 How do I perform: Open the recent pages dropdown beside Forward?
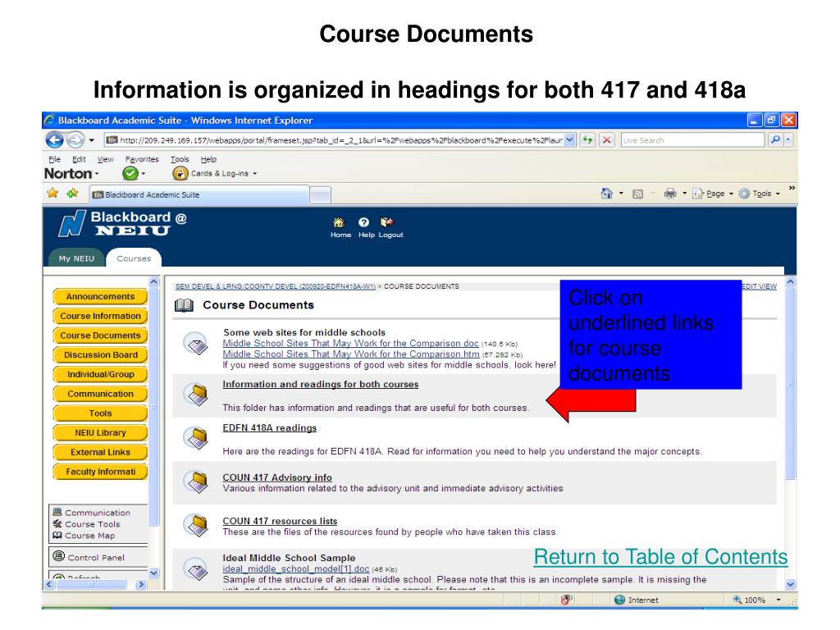[x=92, y=140]
